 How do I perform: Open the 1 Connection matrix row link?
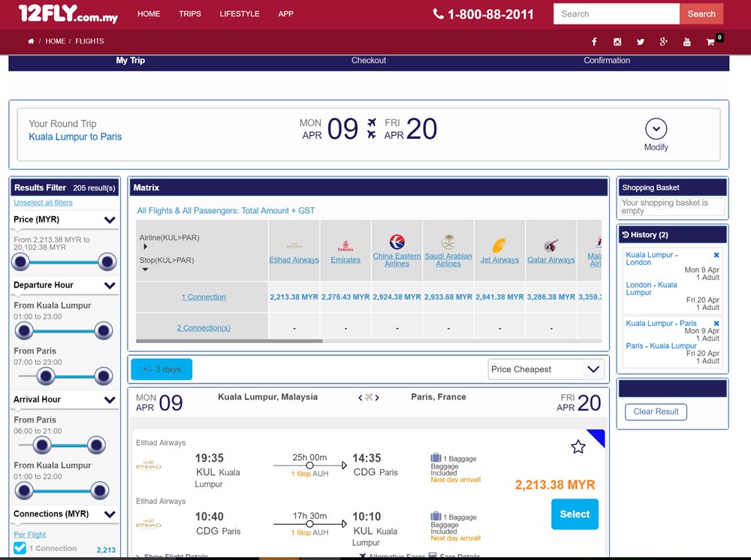coord(204,297)
